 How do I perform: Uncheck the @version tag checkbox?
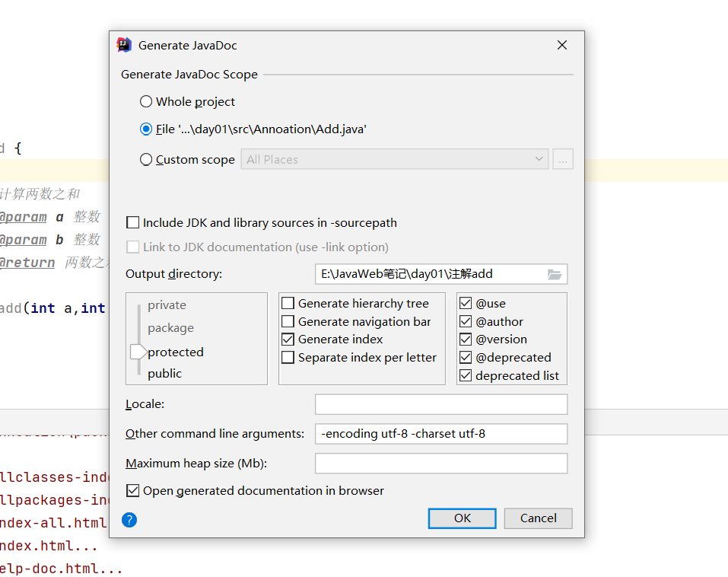[x=466, y=340]
